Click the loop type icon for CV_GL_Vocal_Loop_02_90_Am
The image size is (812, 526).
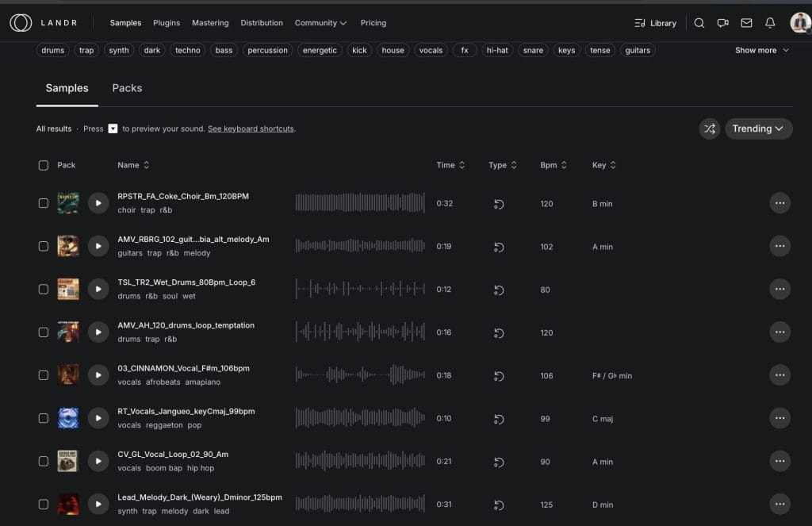click(x=499, y=462)
